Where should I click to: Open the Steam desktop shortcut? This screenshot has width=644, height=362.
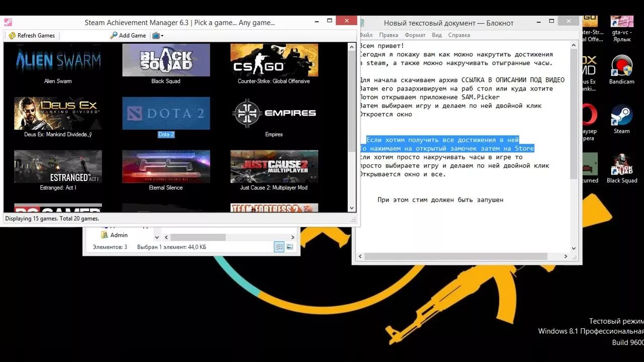point(622,120)
